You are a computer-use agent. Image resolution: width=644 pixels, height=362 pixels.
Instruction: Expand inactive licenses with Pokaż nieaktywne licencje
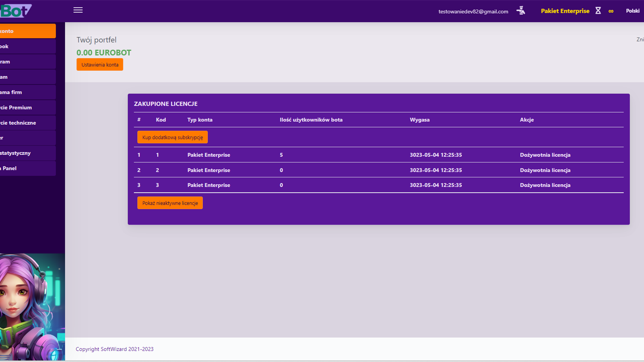click(170, 203)
